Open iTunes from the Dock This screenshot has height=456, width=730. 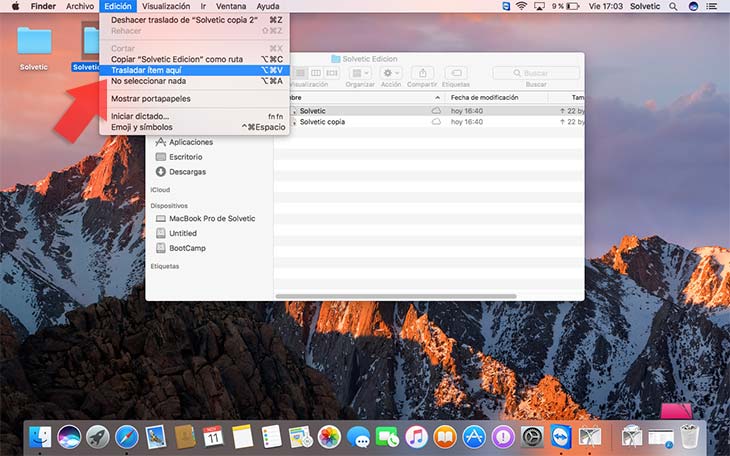[x=416, y=437]
